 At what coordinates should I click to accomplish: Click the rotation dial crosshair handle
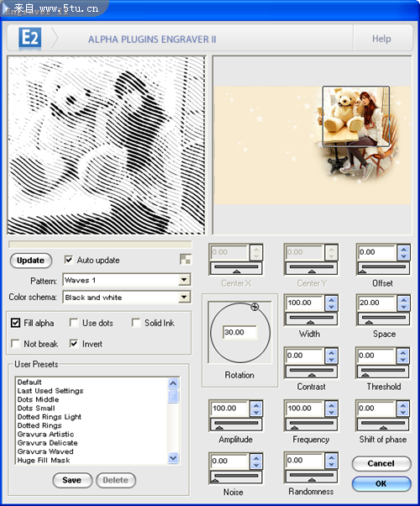click(x=255, y=307)
